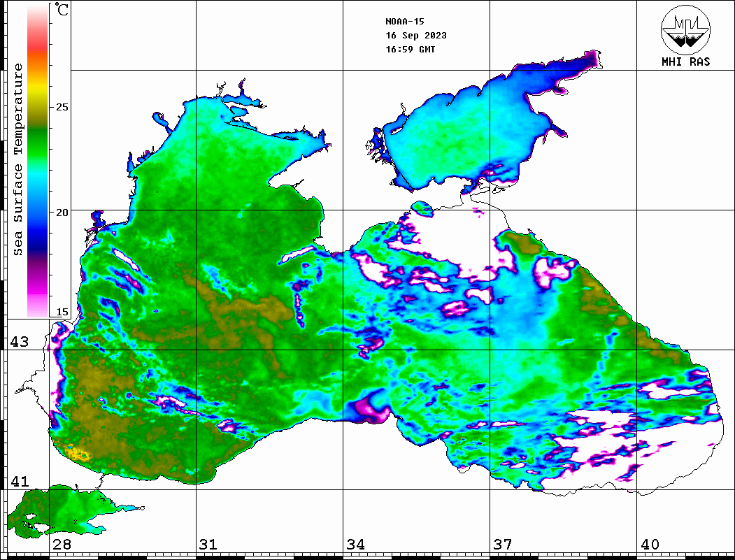
Task: Click longitude label 34
Action: point(355,544)
